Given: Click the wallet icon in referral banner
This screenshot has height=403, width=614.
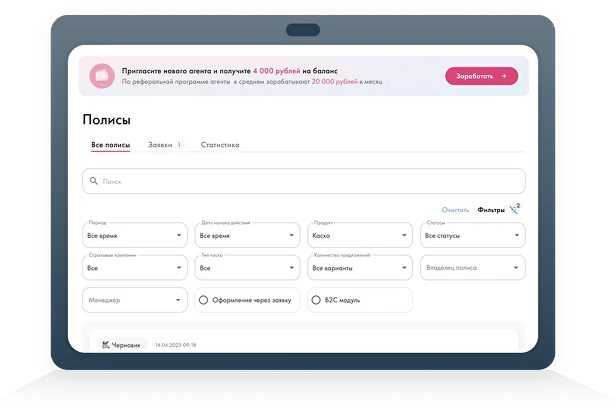Looking at the screenshot, I should pos(102,76).
